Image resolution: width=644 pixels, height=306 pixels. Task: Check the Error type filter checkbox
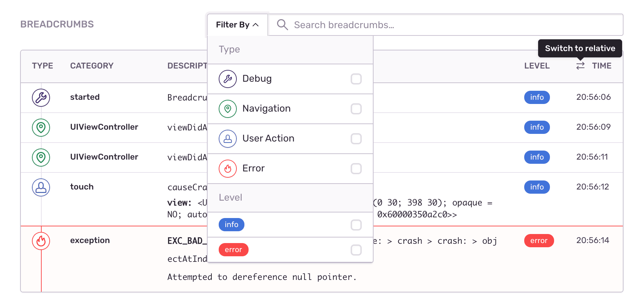[356, 169]
